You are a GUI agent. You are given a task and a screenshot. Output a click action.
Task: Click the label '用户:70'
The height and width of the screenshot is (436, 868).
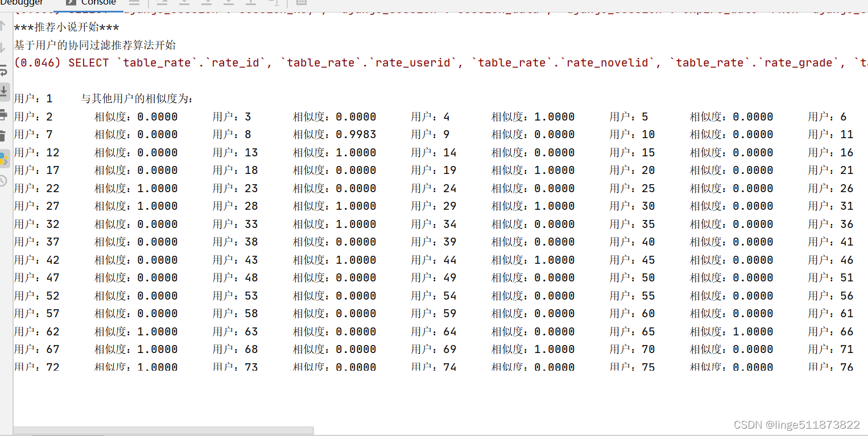pyautogui.click(x=633, y=350)
